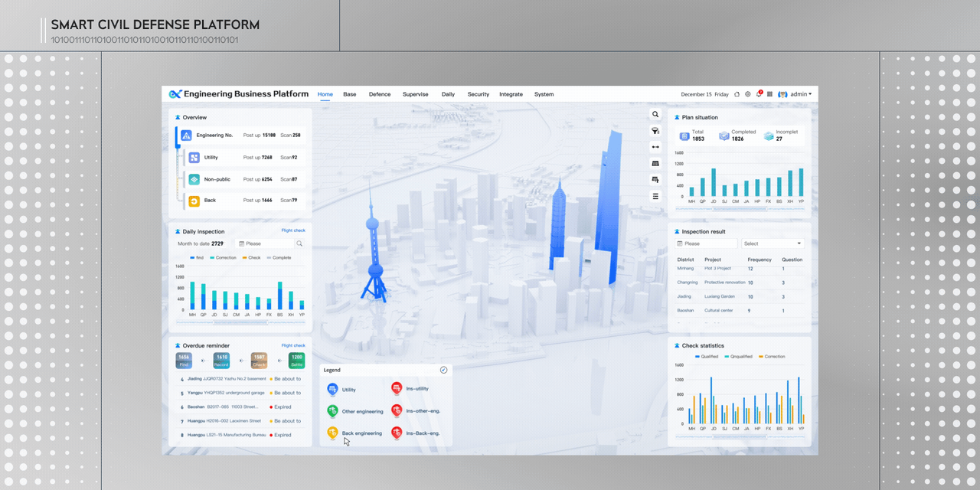Click the green Other engineering legend marker

332,411
